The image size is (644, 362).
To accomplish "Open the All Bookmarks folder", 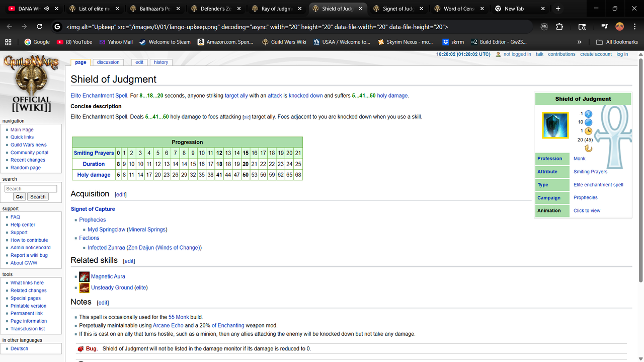I will point(617,42).
